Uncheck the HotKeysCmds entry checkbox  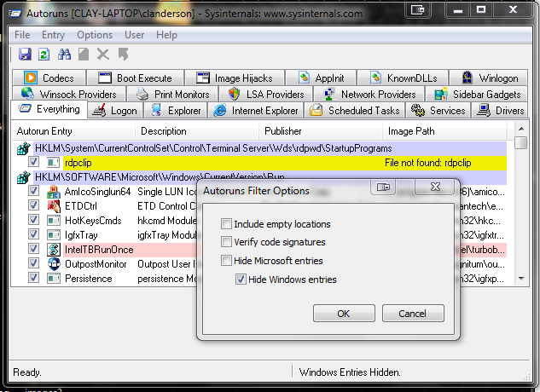(x=33, y=219)
